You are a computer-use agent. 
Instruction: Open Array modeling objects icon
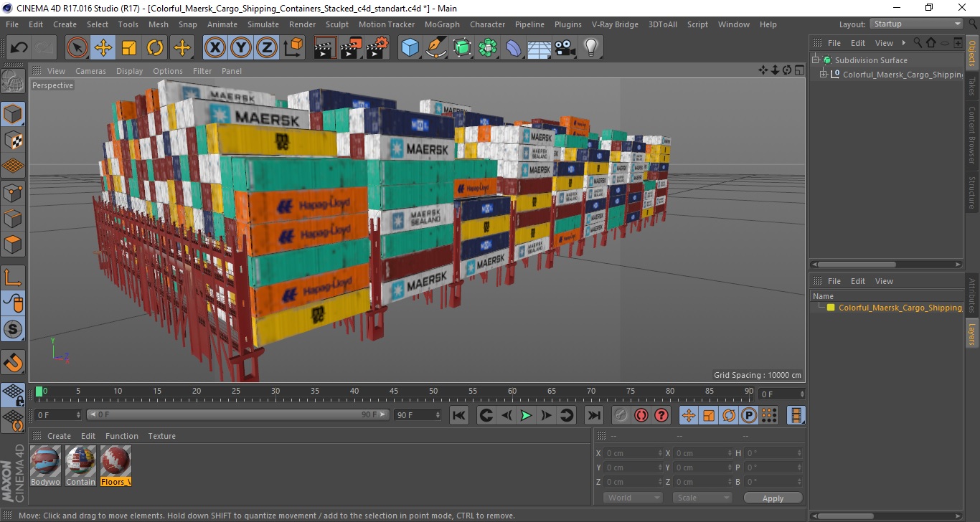[x=488, y=48]
